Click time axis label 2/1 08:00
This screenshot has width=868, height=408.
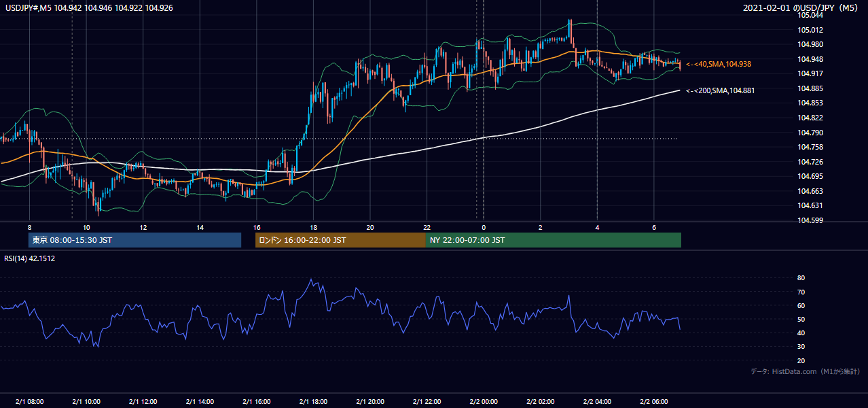pos(29,401)
